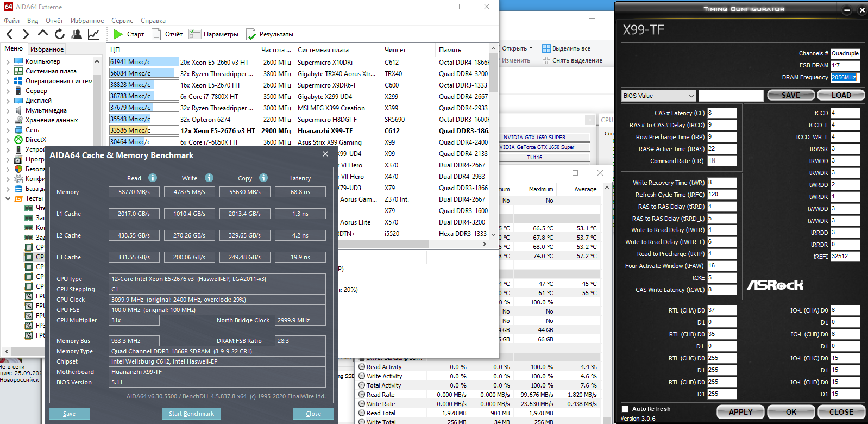Click the tREFI value field

point(845,257)
